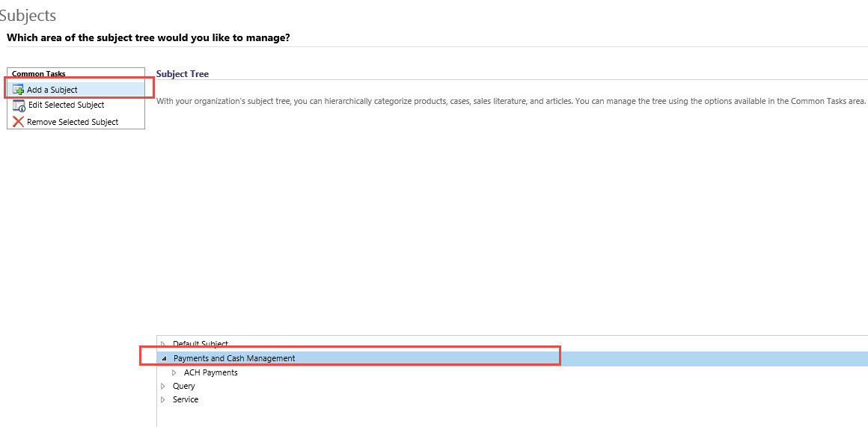Expand the Default Subject node arrow

(163, 344)
